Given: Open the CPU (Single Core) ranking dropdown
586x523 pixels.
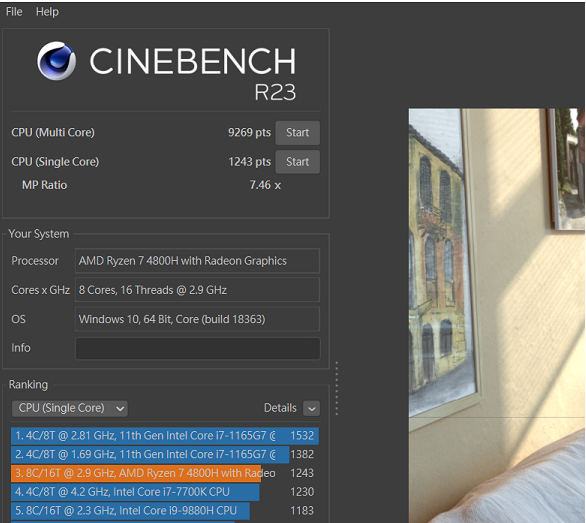Looking at the screenshot, I should tap(70, 408).
